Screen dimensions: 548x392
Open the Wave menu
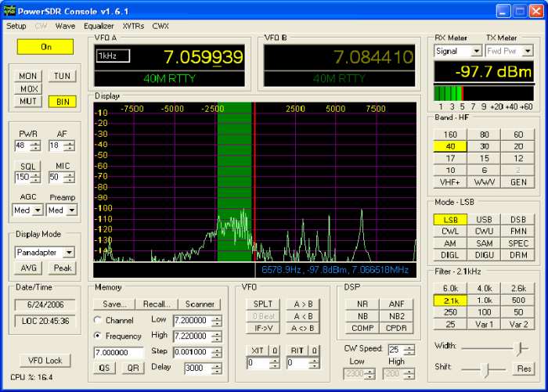(65, 26)
